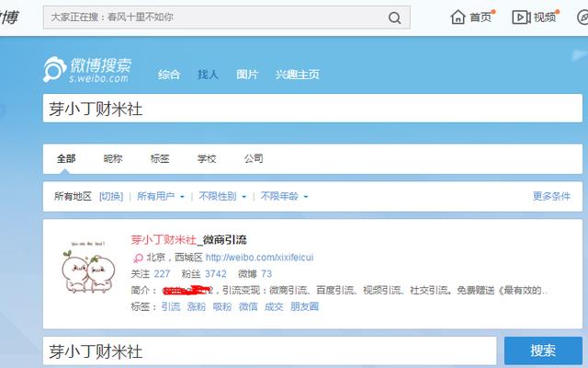The width and height of the screenshot is (588, 368).
Task: Switch to the 图片 search tab
Action: [247, 74]
